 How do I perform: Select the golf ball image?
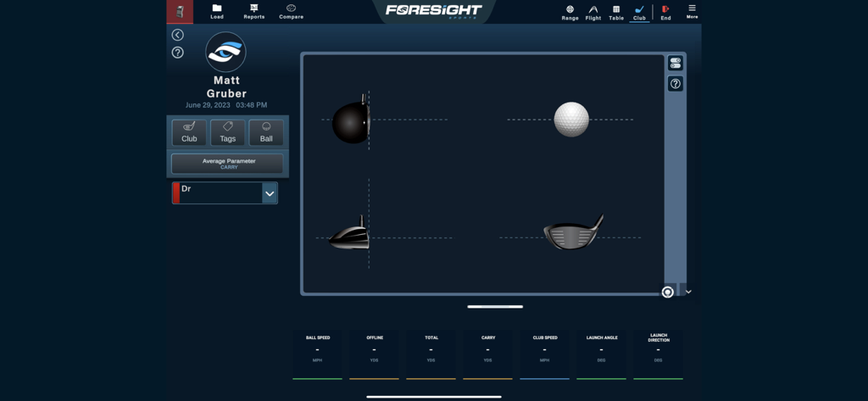pos(571,119)
